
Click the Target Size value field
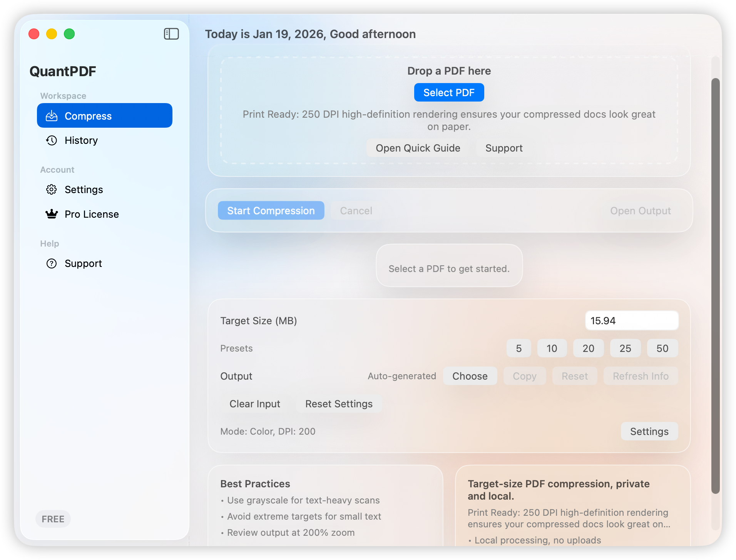coord(631,320)
